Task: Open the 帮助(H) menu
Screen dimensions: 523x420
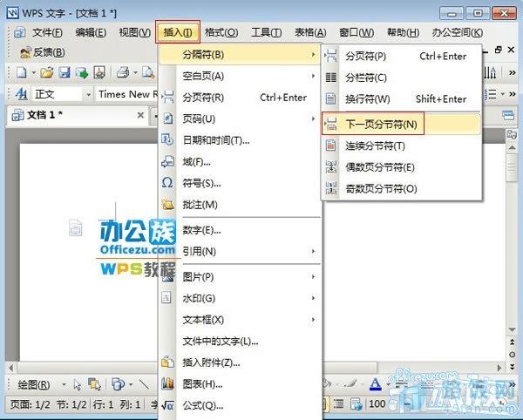Action: pos(403,32)
